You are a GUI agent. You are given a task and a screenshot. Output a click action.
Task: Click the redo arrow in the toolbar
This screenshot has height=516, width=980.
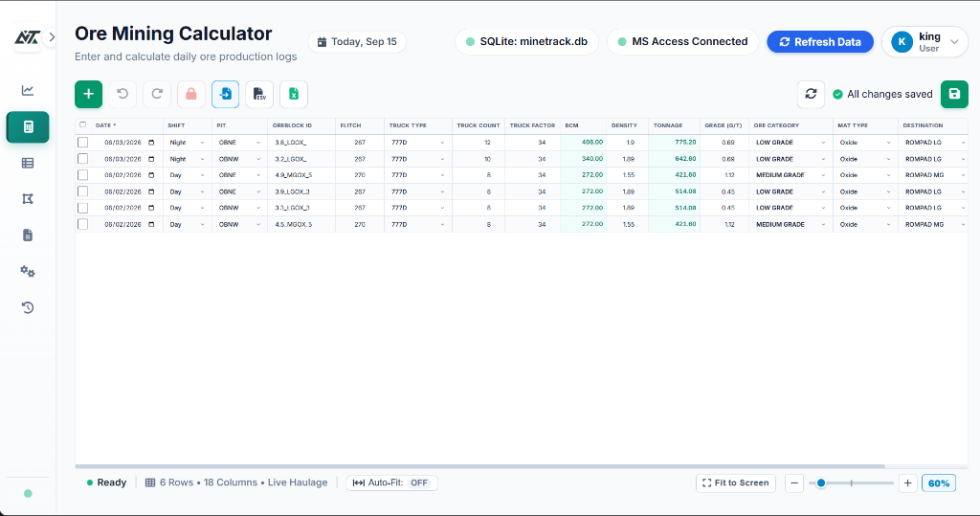tap(157, 95)
